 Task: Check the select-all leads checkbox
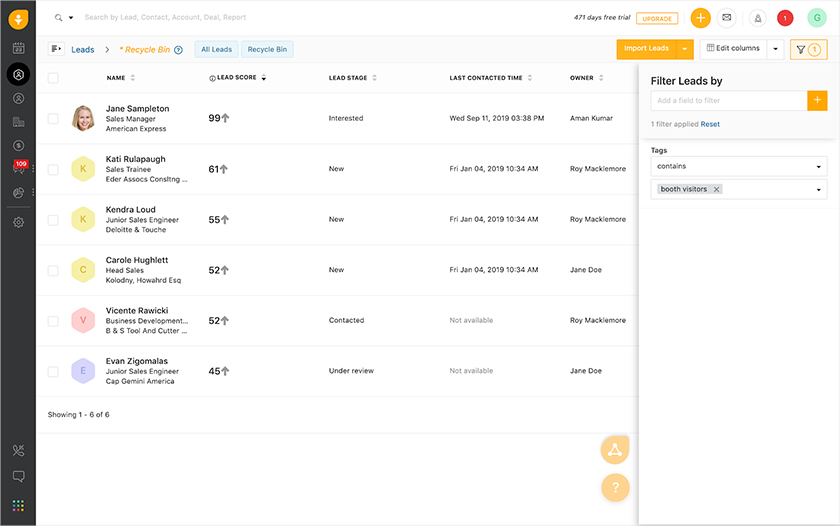tap(53, 78)
